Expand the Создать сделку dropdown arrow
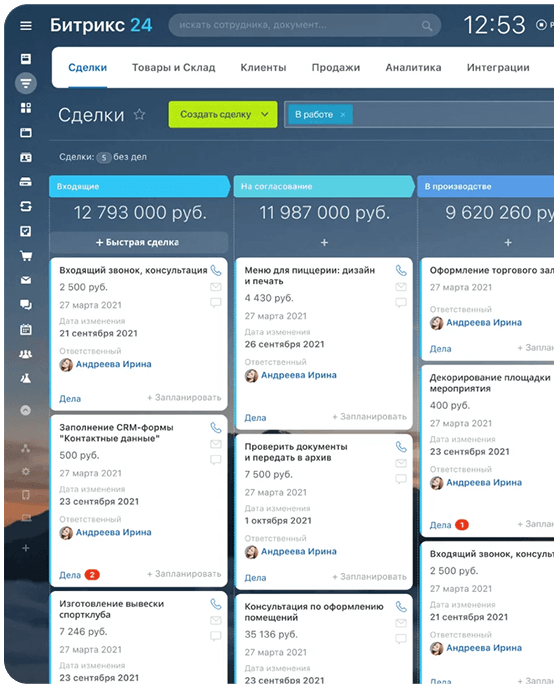 (264, 115)
